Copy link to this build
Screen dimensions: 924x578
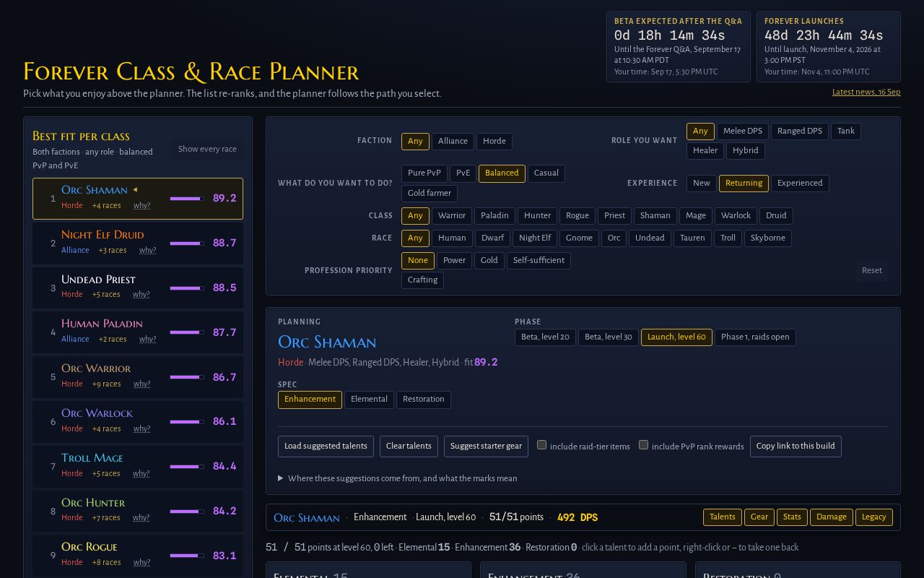tap(796, 447)
